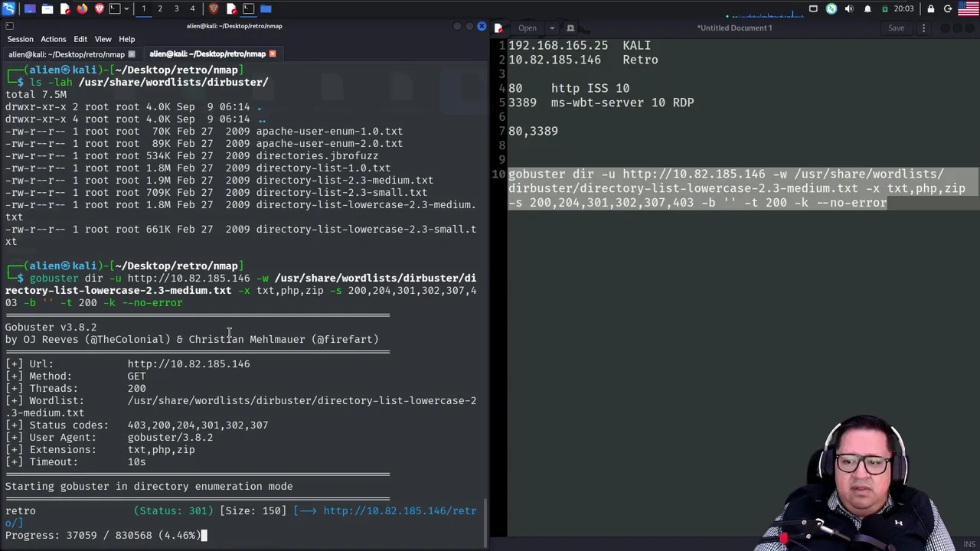The width and height of the screenshot is (980, 551).
Task: Click the 'ls -lah' command line in terminal
Action: (x=149, y=82)
